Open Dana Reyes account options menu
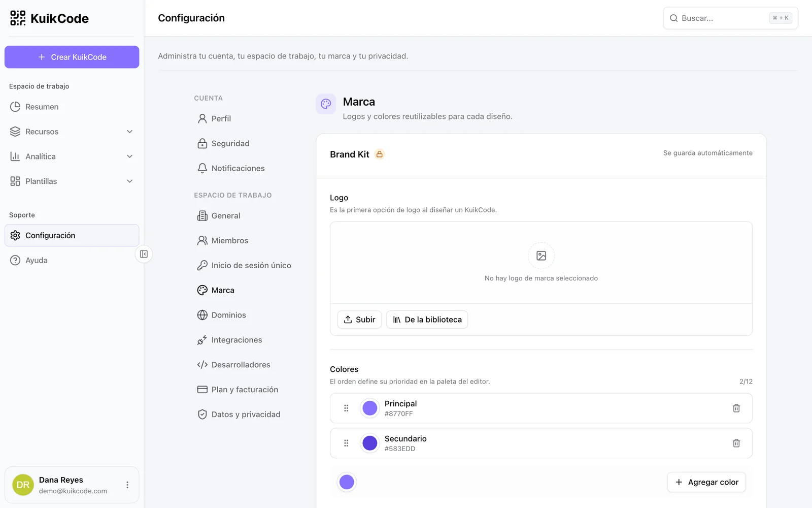812x508 pixels. coord(127,485)
